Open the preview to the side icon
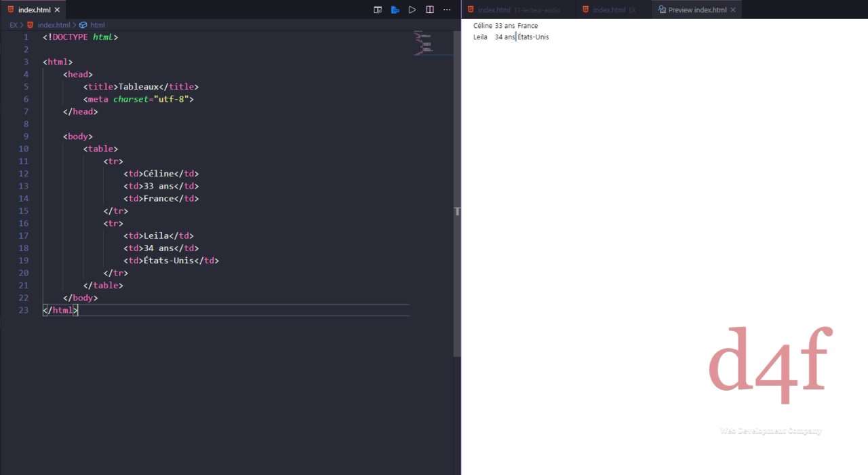The height and width of the screenshot is (475, 868). click(x=378, y=9)
